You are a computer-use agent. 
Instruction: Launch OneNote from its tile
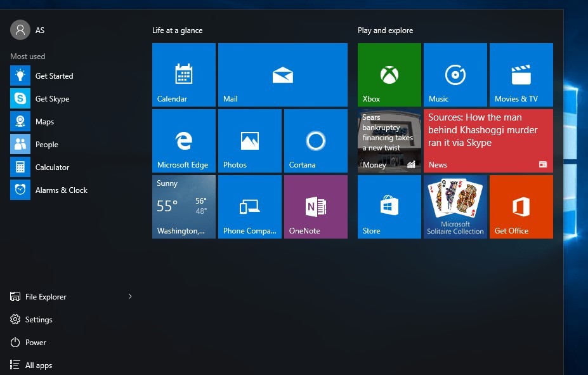(316, 207)
